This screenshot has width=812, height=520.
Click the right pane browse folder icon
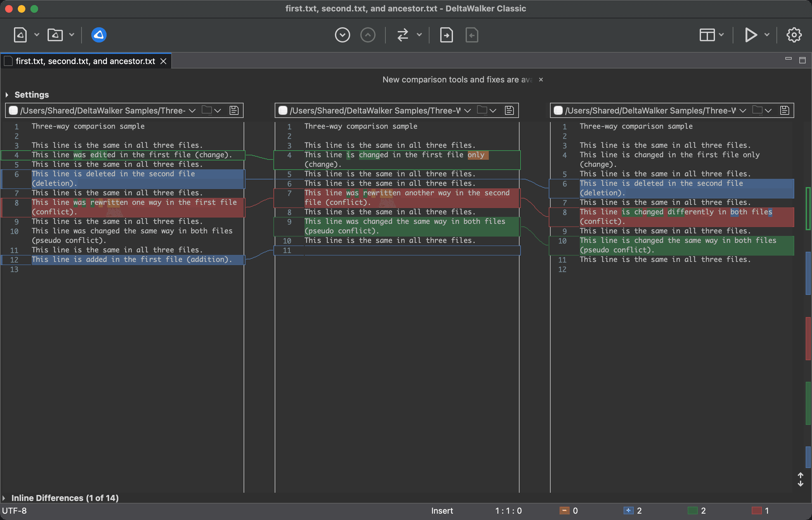(758, 110)
